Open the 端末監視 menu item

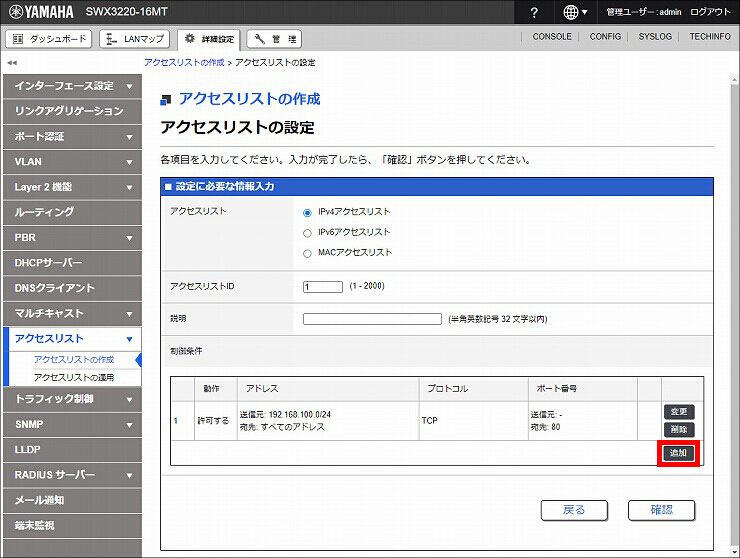[x=72, y=526]
